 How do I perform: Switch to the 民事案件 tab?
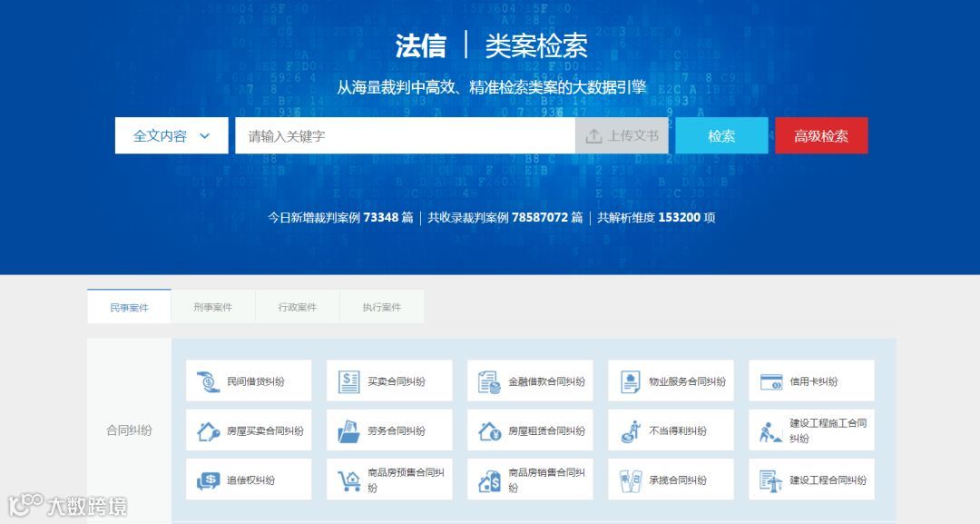click(x=130, y=307)
